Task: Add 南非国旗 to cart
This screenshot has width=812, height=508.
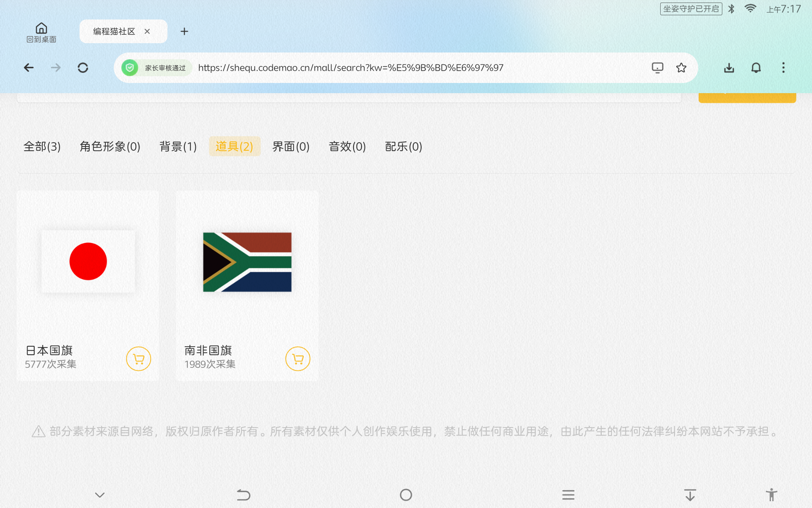Action: pyautogui.click(x=298, y=359)
